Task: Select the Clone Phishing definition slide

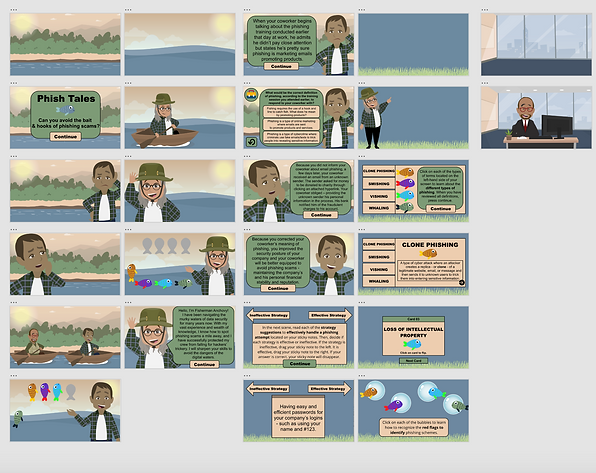Action: pos(413,264)
